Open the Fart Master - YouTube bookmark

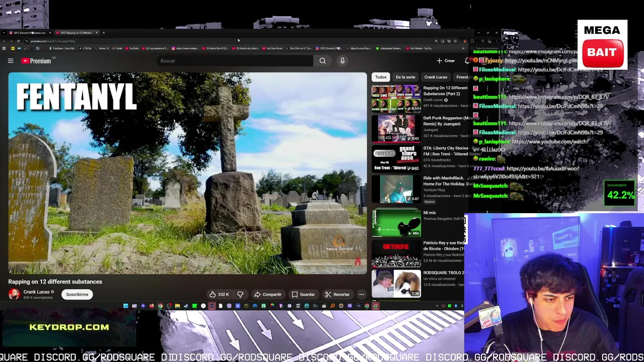click(420, 48)
